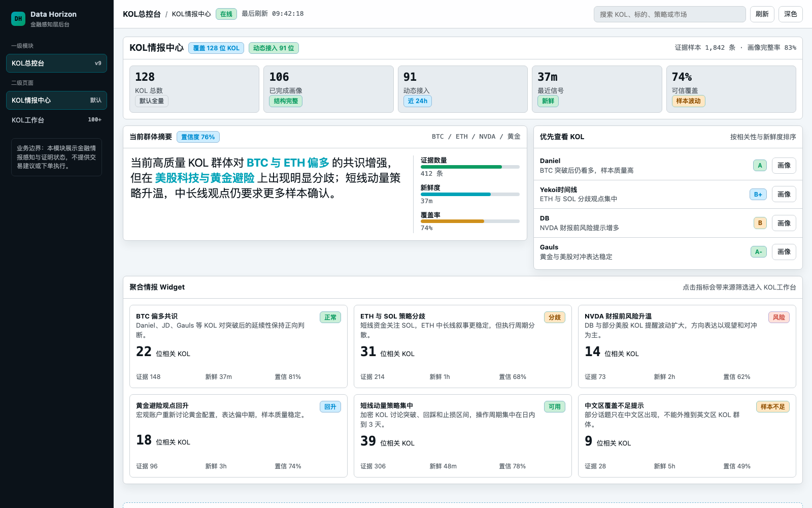
Task: Click the DH logo icon
Action: pos(18,19)
